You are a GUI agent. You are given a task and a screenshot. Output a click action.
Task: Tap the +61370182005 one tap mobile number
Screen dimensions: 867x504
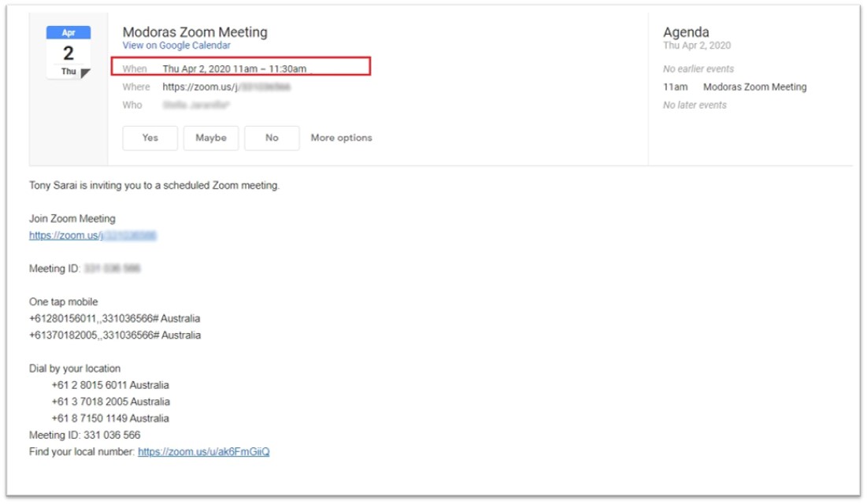114,335
